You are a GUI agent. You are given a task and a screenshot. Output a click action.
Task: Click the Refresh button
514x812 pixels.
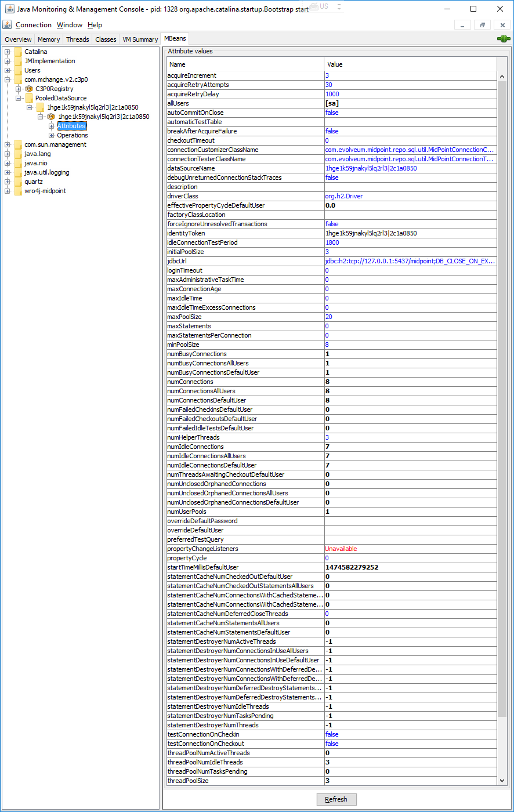pos(336,799)
